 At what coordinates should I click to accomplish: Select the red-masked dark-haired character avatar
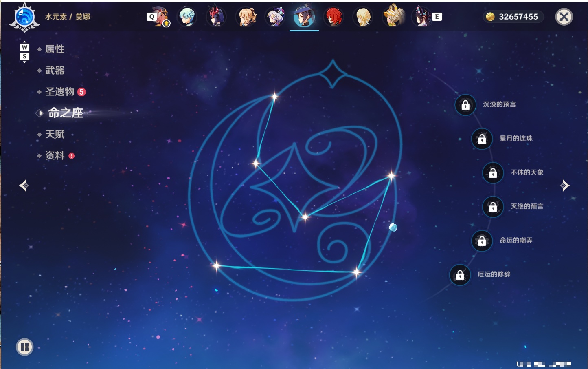coord(216,17)
